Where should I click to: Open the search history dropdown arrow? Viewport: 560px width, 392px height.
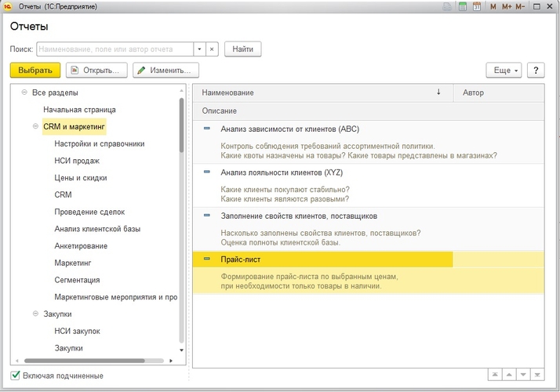(200, 49)
